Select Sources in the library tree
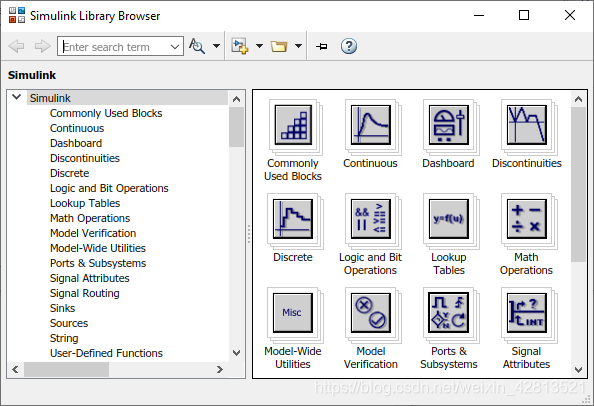The height and width of the screenshot is (406, 594). point(69,323)
